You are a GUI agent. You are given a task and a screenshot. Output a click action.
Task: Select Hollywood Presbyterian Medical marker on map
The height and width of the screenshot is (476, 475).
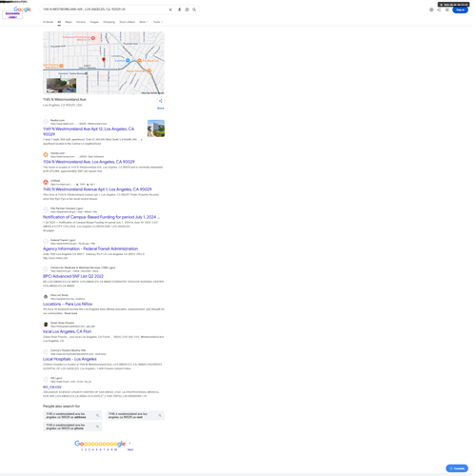(93, 38)
